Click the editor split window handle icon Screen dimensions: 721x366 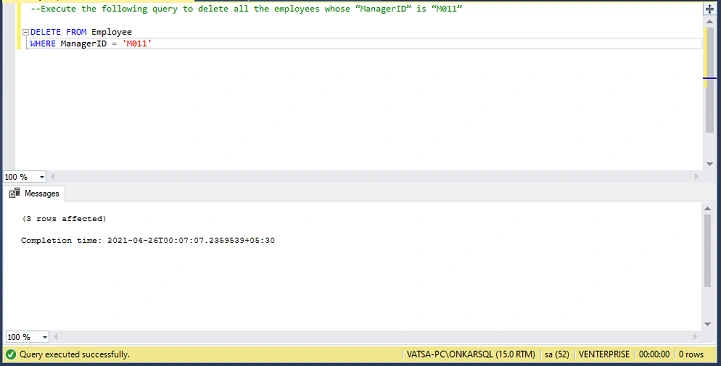tap(710, 9)
